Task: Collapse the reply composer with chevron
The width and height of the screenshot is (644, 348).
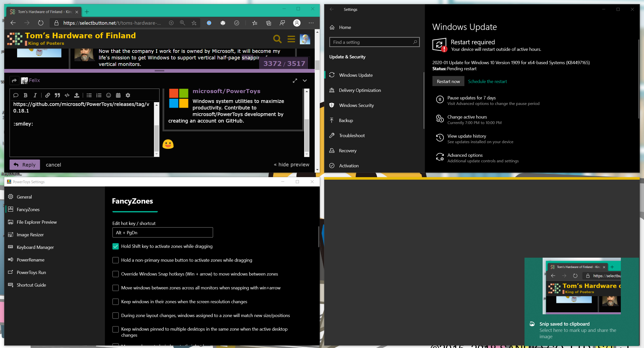Action: (x=305, y=81)
